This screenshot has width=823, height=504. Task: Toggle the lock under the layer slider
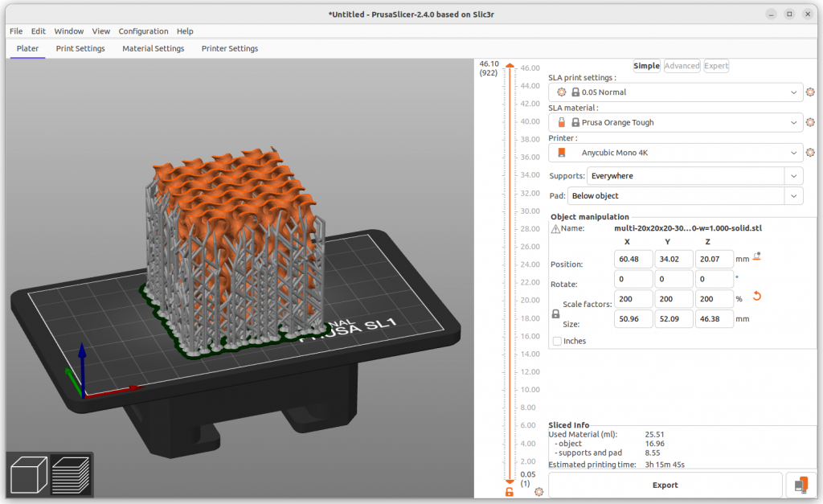click(509, 492)
